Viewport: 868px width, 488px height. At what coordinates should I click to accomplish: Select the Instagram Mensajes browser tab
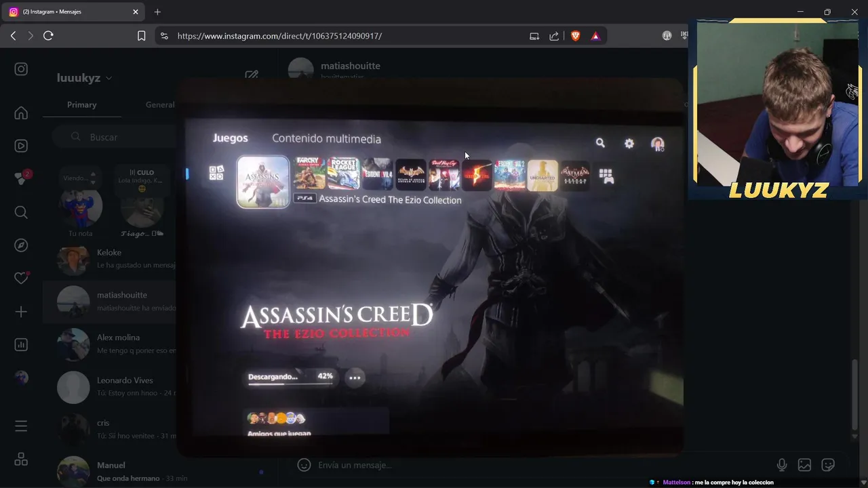[73, 12]
